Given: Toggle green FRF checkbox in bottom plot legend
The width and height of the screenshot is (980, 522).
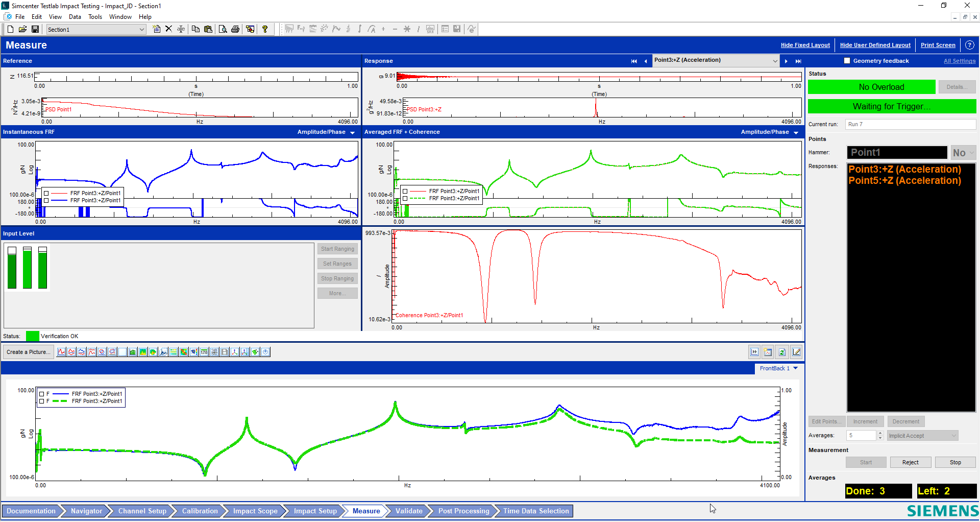Looking at the screenshot, I should [42, 401].
